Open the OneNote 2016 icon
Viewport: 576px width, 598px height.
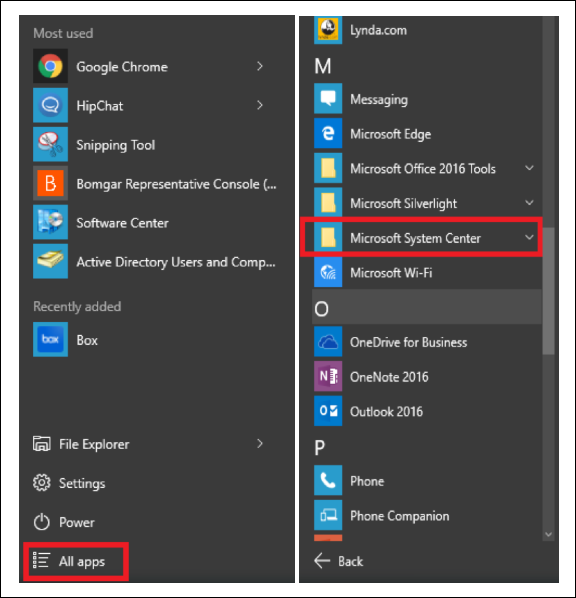[x=328, y=376]
